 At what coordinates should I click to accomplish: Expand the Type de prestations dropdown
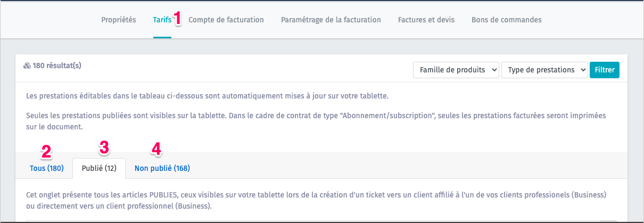coord(544,70)
